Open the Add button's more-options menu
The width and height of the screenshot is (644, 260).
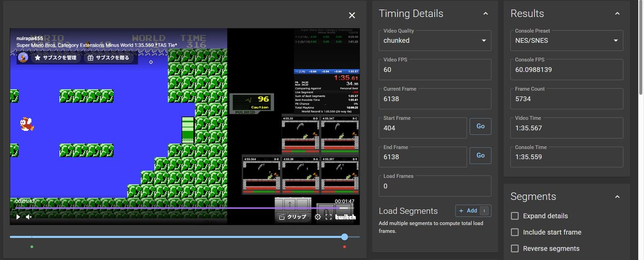[x=485, y=211]
